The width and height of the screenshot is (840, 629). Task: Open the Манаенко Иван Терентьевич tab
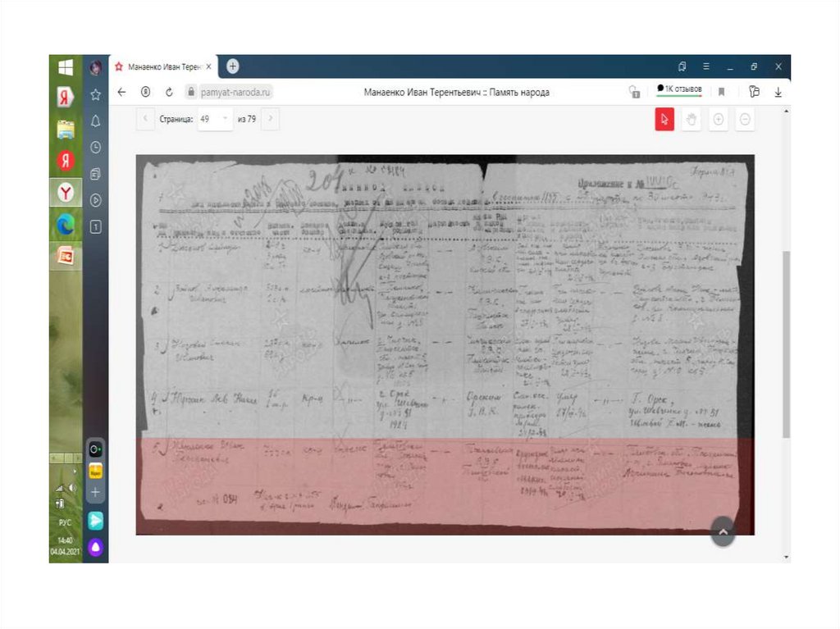point(163,67)
